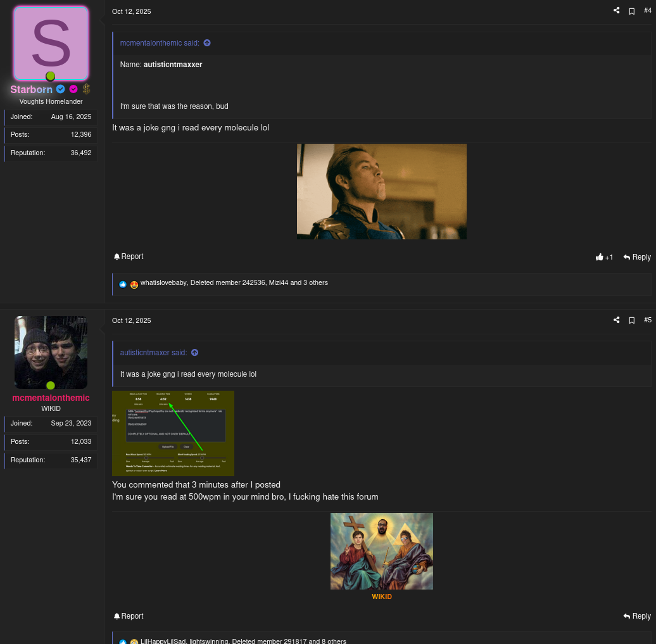Click mcmentalonthemic's Reputation value 35,437
The image size is (656, 644).
tap(81, 460)
